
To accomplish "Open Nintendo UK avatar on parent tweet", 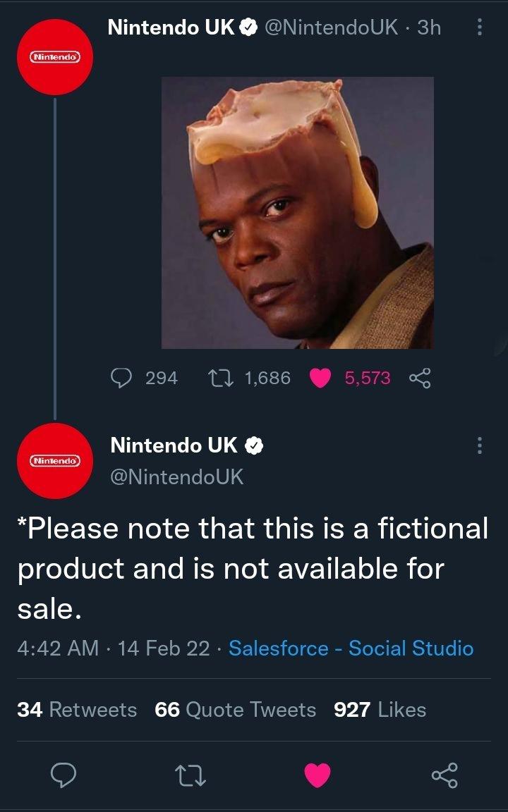I will pyautogui.click(x=55, y=56).
